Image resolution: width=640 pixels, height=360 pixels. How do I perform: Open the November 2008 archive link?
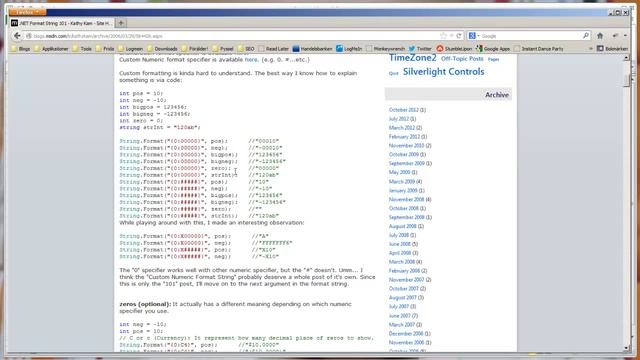coord(407,199)
